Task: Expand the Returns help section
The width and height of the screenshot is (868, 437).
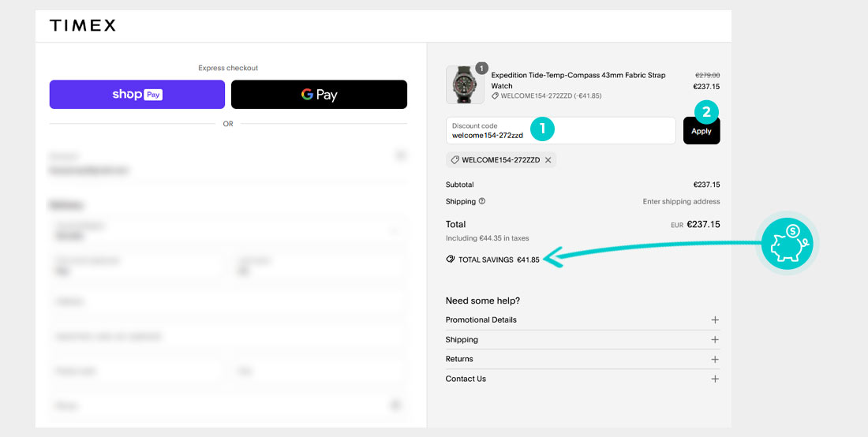Action: tap(582, 359)
